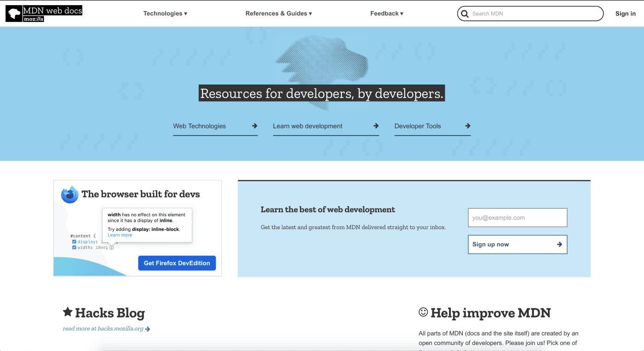Click the search magnifying glass icon
644x351 pixels.
tap(465, 14)
